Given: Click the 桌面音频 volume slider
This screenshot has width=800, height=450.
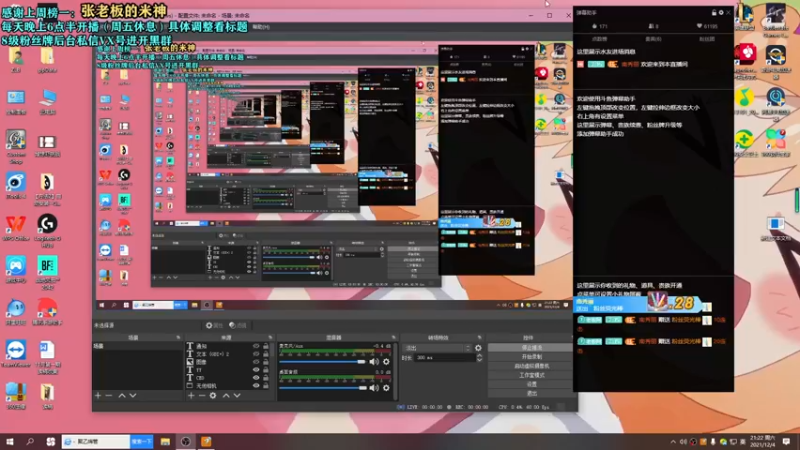Looking at the screenshot, I should 322,388.
